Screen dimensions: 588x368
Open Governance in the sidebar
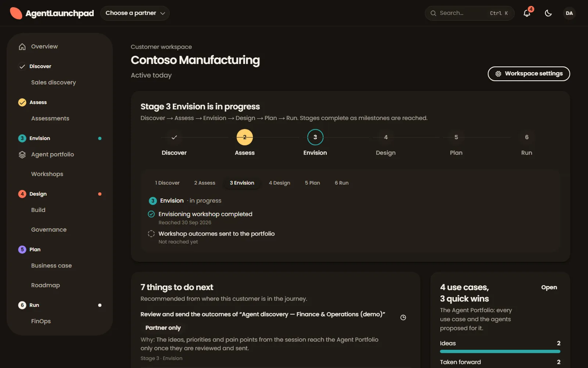tap(49, 230)
